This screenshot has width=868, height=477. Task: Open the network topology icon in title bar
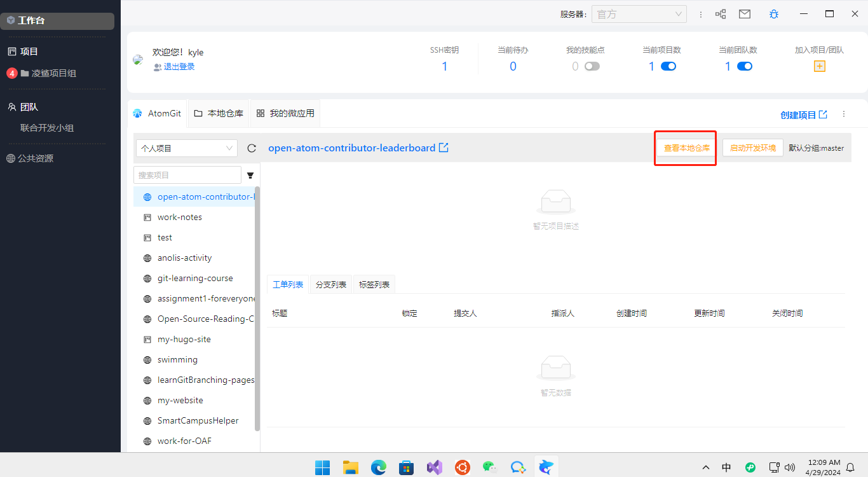[721, 14]
